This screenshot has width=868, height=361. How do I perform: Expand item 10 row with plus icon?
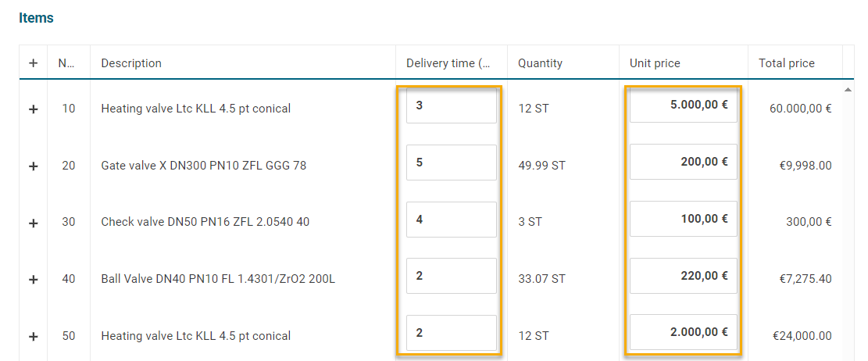33,109
